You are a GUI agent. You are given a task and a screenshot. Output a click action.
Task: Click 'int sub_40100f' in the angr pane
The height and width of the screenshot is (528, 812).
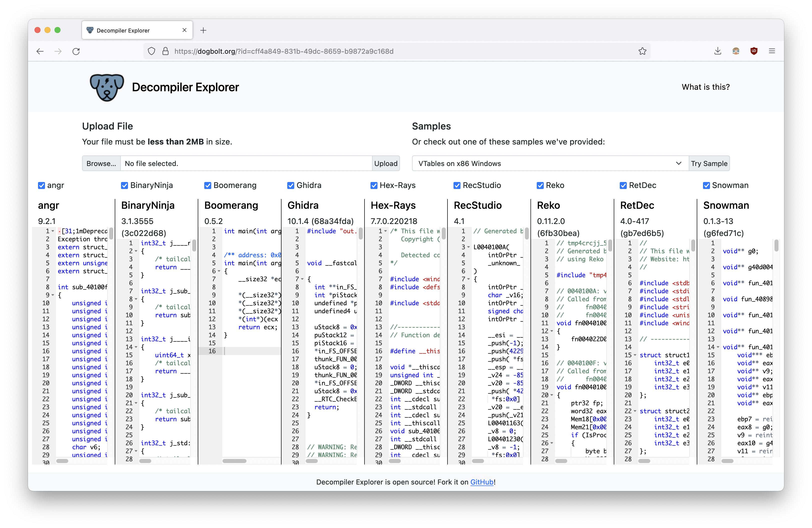(x=82, y=287)
